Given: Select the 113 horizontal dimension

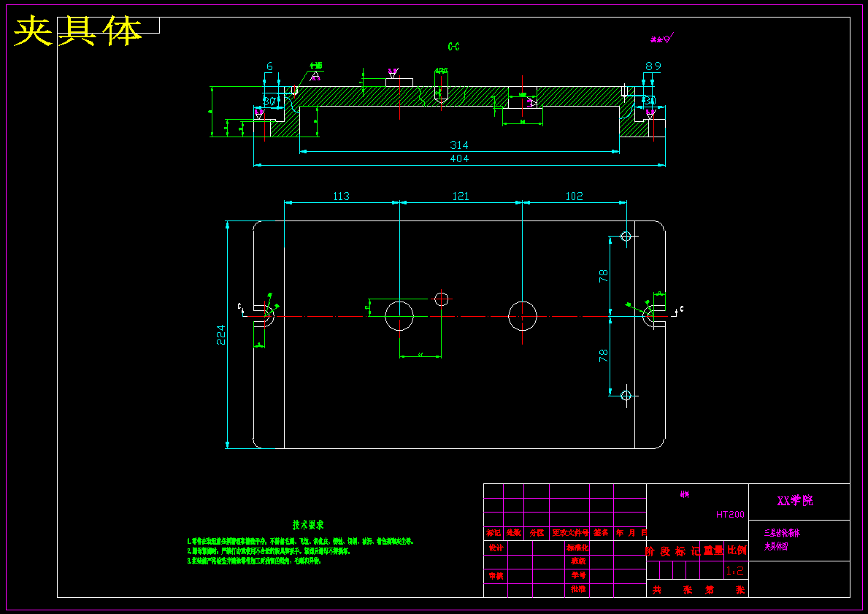Looking at the screenshot, I should [x=341, y=196].
